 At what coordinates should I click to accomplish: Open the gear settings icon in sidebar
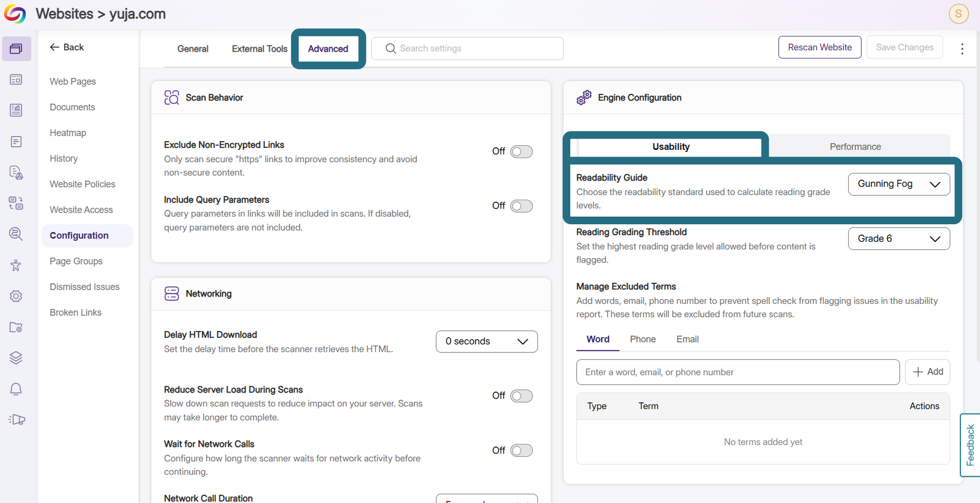[16, 296]
